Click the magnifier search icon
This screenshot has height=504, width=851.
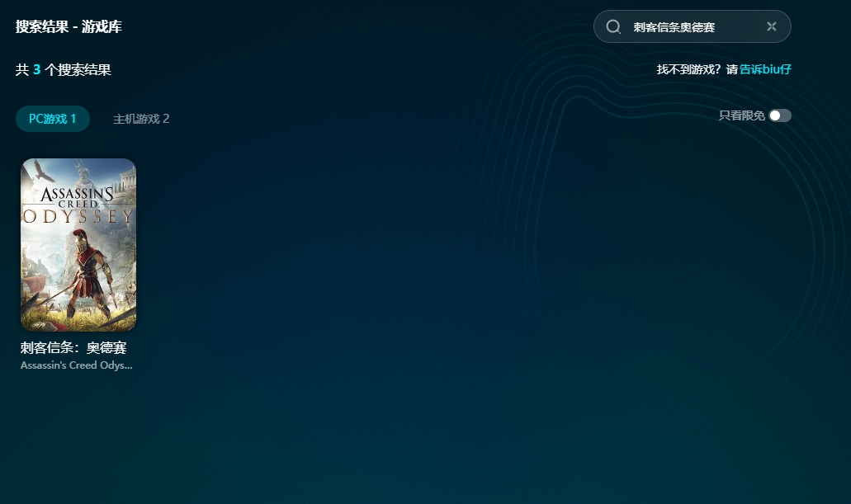pos(613,26)
